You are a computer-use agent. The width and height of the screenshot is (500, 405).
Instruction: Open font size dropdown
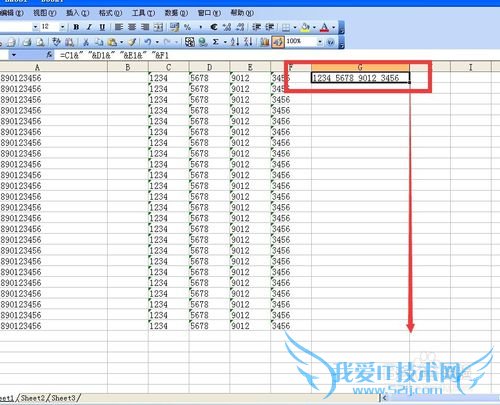(62, 27)
